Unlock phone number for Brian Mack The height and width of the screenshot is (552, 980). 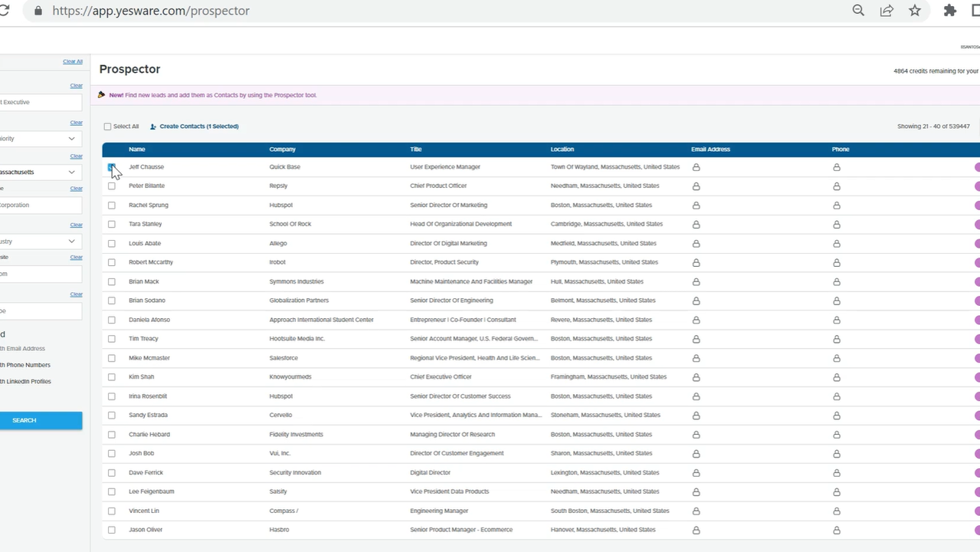(x=837, y=282)
